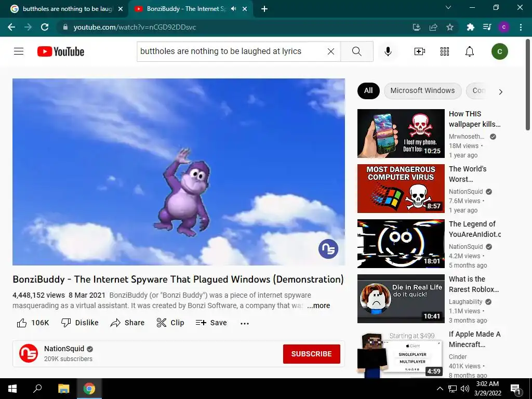Open the volume tray icon
Viewport: 532px width, 399px height.
[465, 389]
